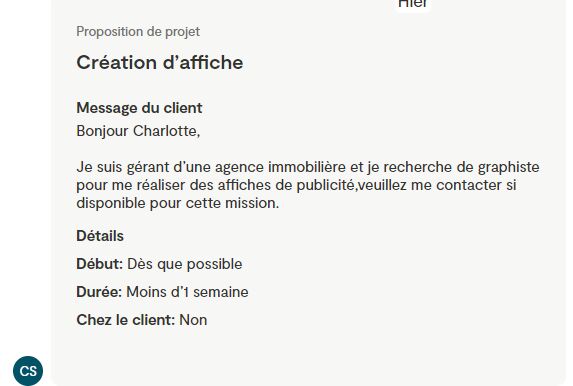Click the Durée label
Image resolution: width=573 pixels, height=386 pixels.
tap(99, 292)
